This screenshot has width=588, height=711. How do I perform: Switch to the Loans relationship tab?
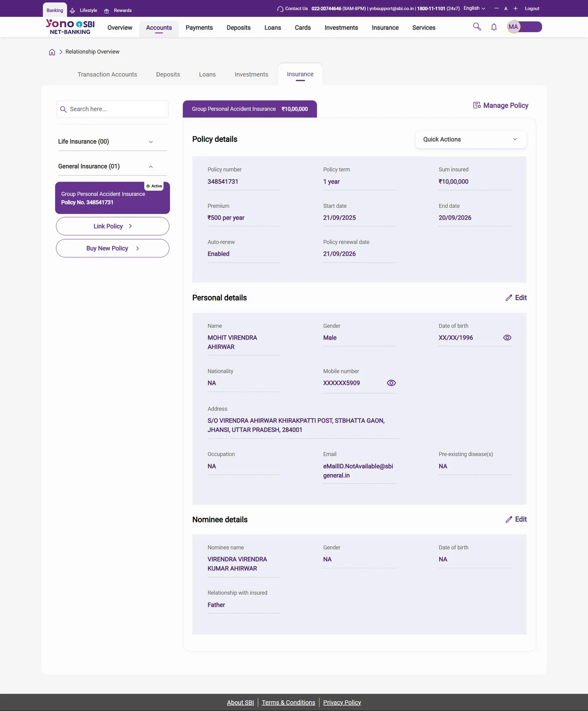pos(207,75)
